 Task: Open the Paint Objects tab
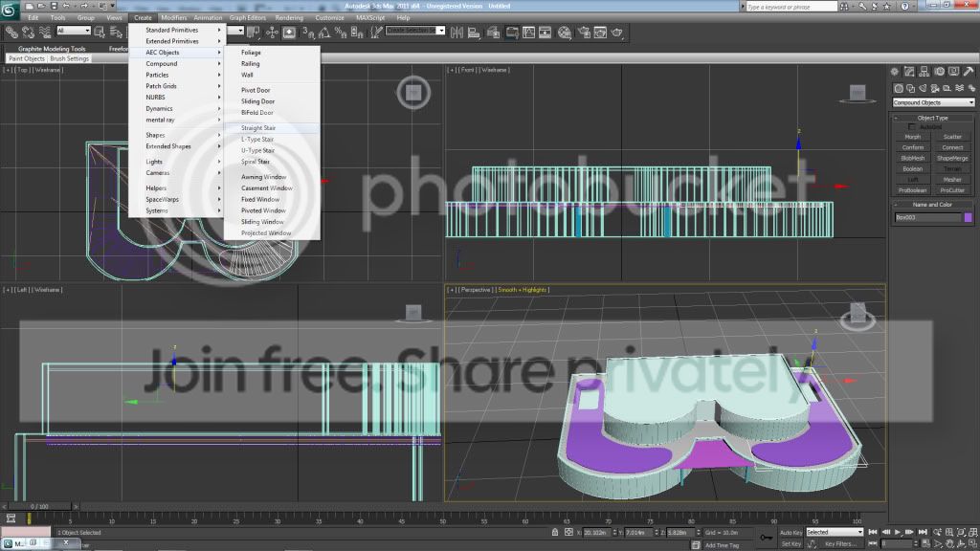(27, 58)
